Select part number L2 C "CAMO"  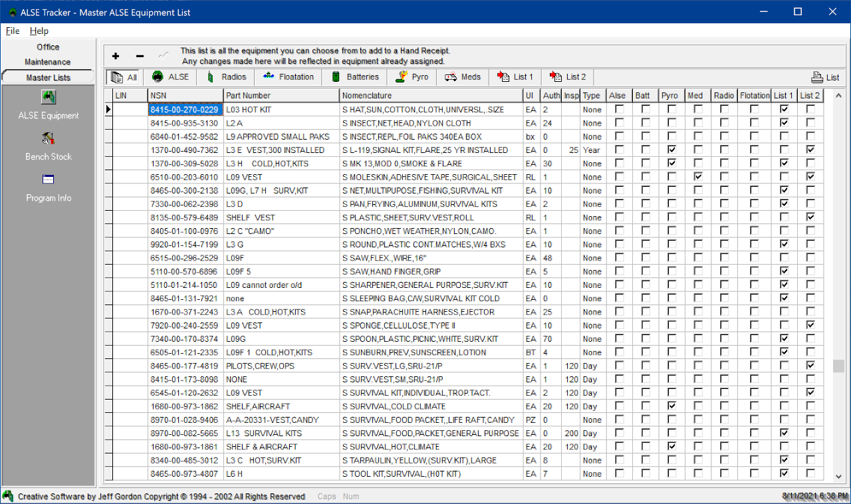(281, 231)
